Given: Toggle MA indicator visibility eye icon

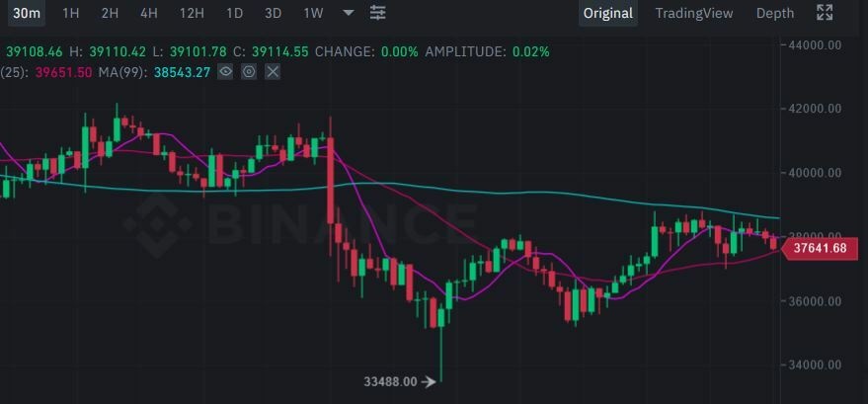Looking at the screenshot, I should pos(225,71).
